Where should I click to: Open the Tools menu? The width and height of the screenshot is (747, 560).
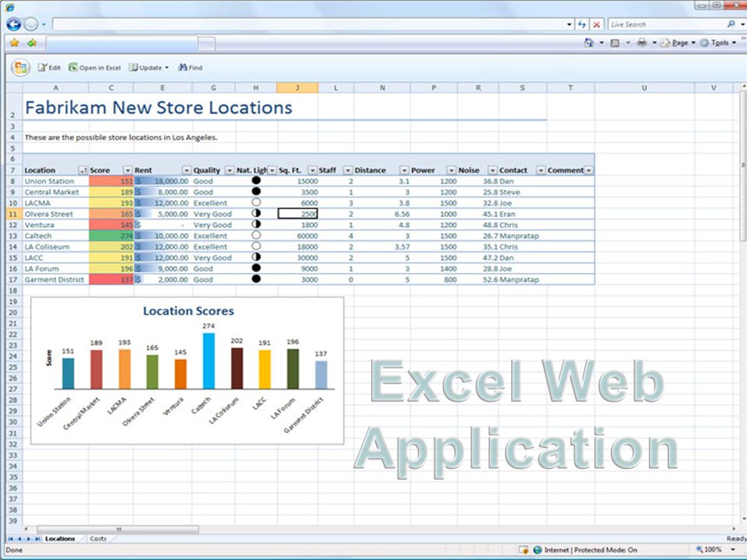[718, 43]
